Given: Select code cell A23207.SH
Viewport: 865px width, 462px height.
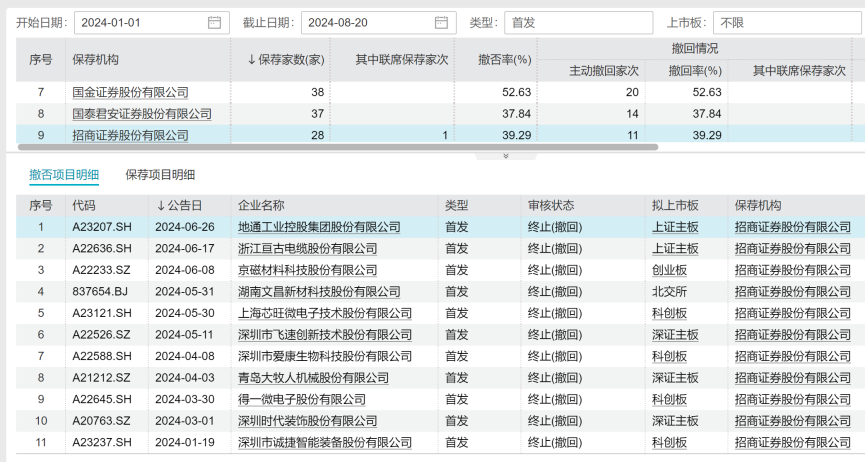Looking at the screenshot, I should (x=102, y=227).
